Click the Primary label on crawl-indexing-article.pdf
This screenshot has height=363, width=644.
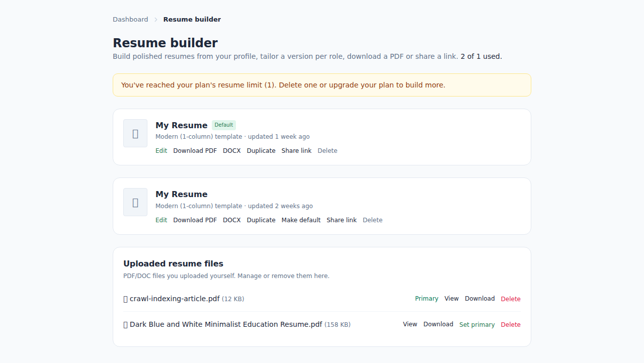click(427, 299)
